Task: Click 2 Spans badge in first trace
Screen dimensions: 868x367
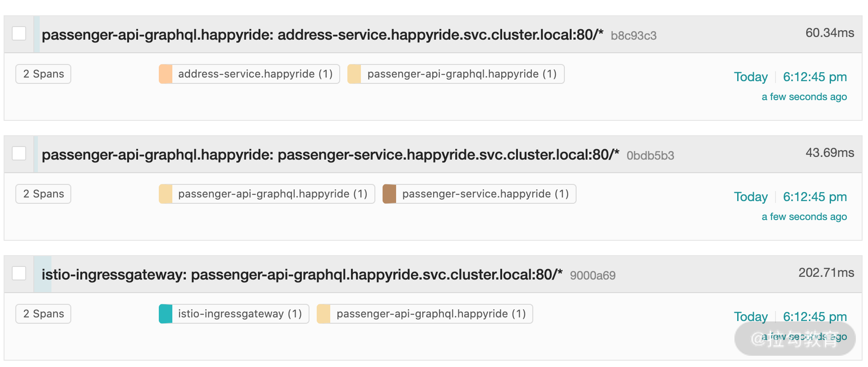Action: (43, 74)
